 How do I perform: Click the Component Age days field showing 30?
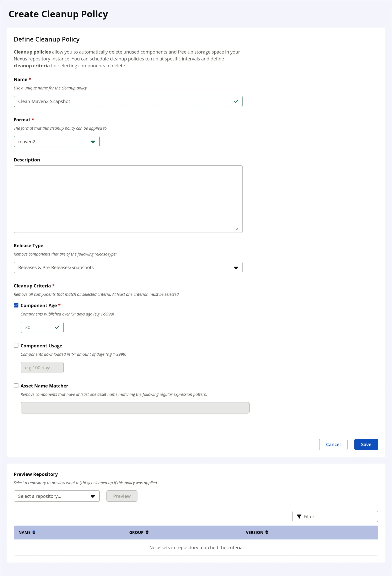tap(42, 327)
